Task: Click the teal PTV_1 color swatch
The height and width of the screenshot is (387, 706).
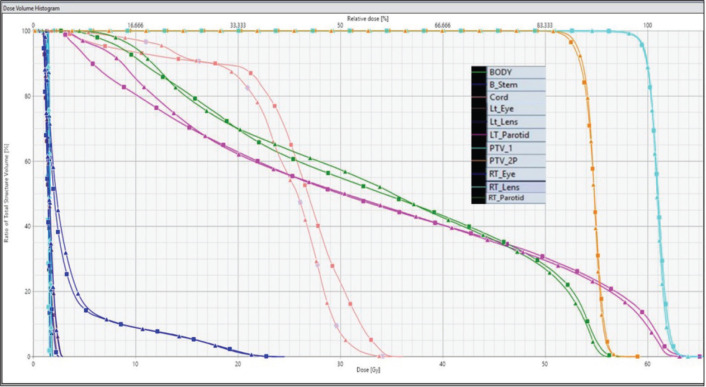Action: coord(479,148)
